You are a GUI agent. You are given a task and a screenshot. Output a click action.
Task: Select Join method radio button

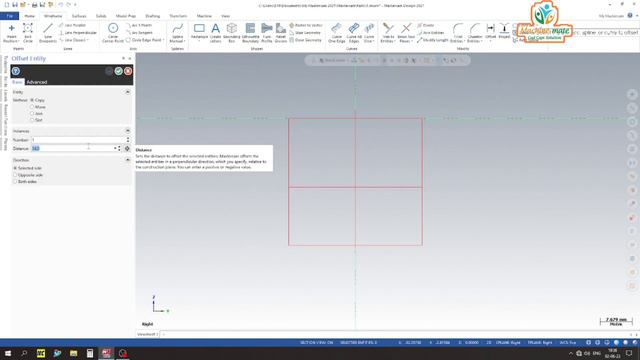[32, 113]
